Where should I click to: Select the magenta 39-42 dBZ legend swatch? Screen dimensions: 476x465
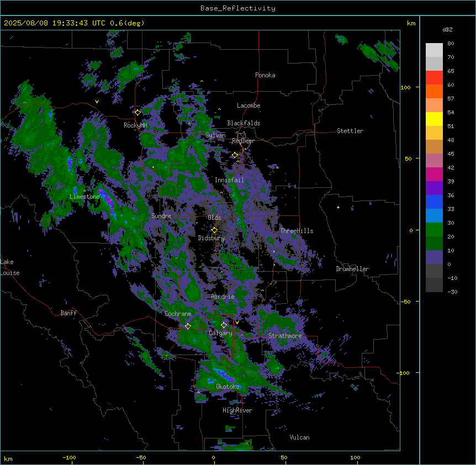pyautogui.click(x=434, y=174)
